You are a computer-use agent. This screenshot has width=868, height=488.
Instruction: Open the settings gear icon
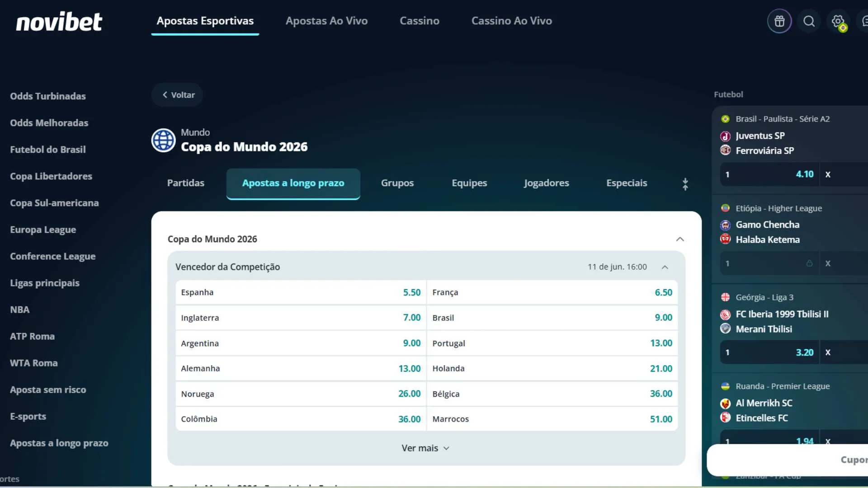(x=838, y=21)
